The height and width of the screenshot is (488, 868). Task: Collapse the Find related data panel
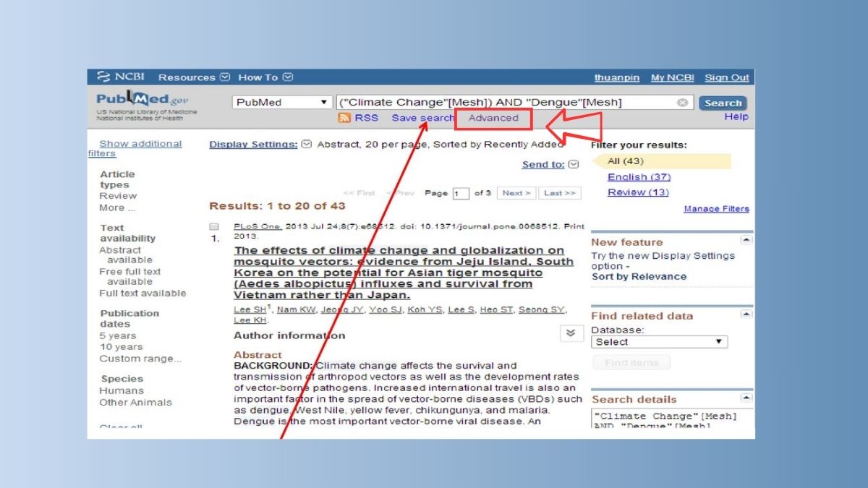[x=746, y=314]
